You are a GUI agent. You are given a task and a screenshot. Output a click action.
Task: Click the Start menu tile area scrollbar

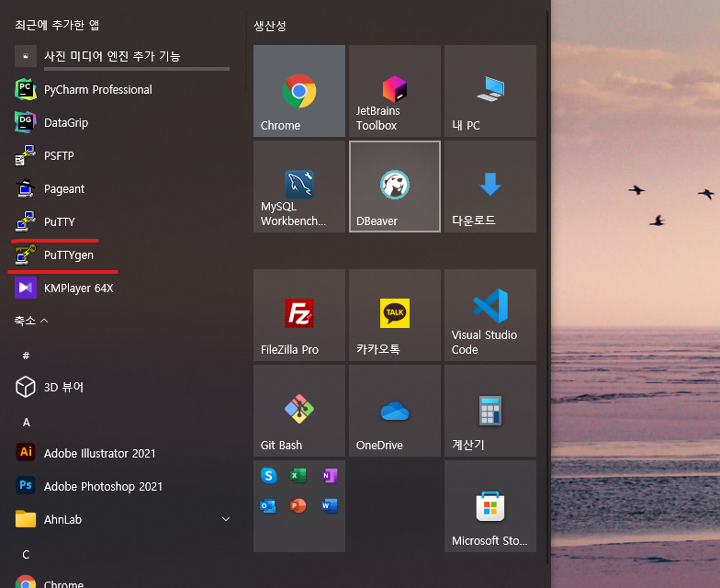[x=547, y=287]
